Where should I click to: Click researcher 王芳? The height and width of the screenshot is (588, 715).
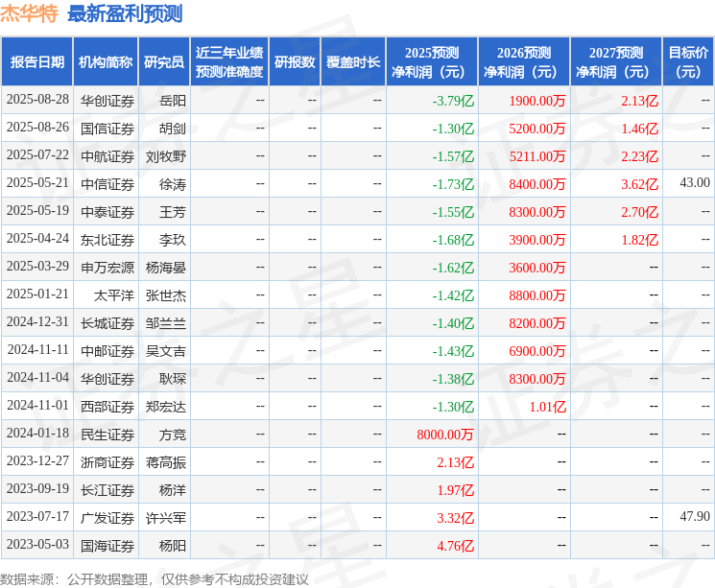coord(173,212)
